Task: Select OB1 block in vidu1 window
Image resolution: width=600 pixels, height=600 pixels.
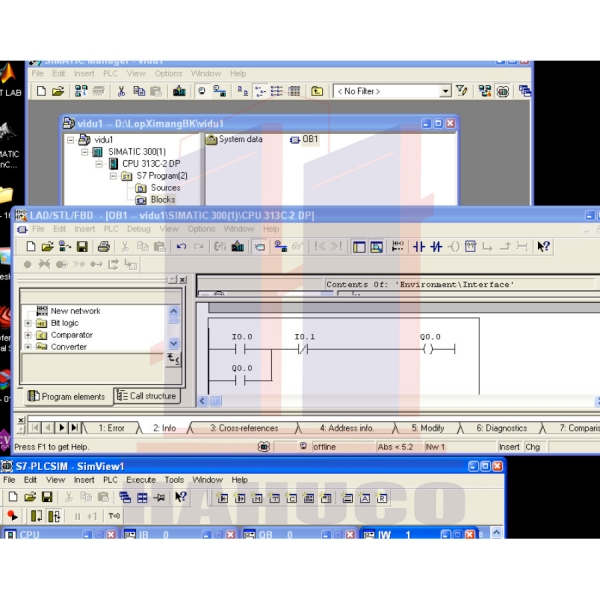Action: click(304, 139)
